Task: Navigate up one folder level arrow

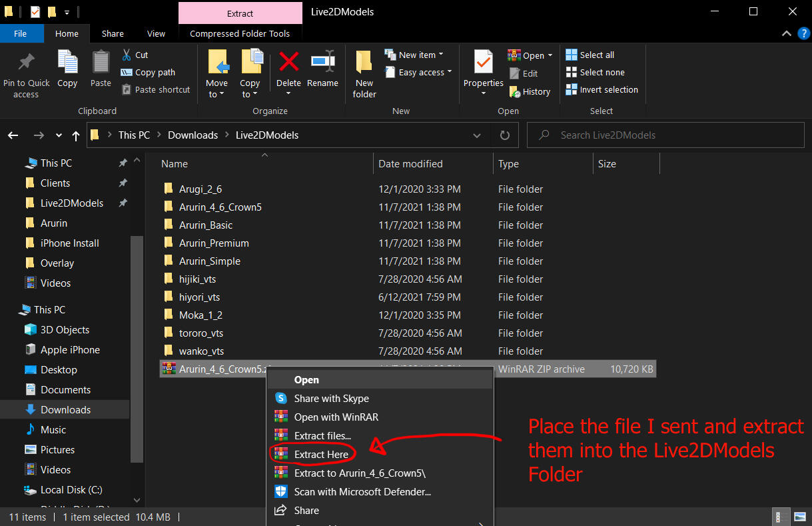Action: click(x=76, y=135)
